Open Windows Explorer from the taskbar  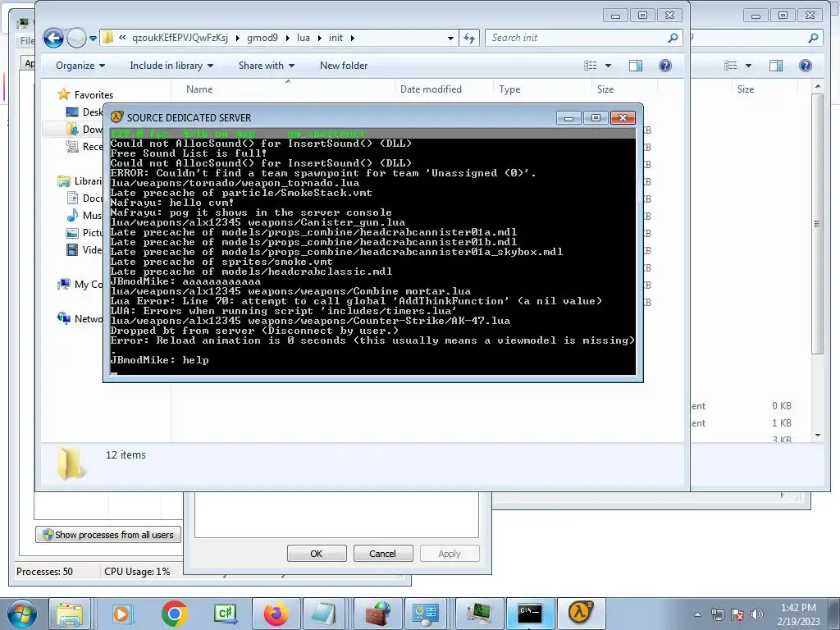point(70,614)
